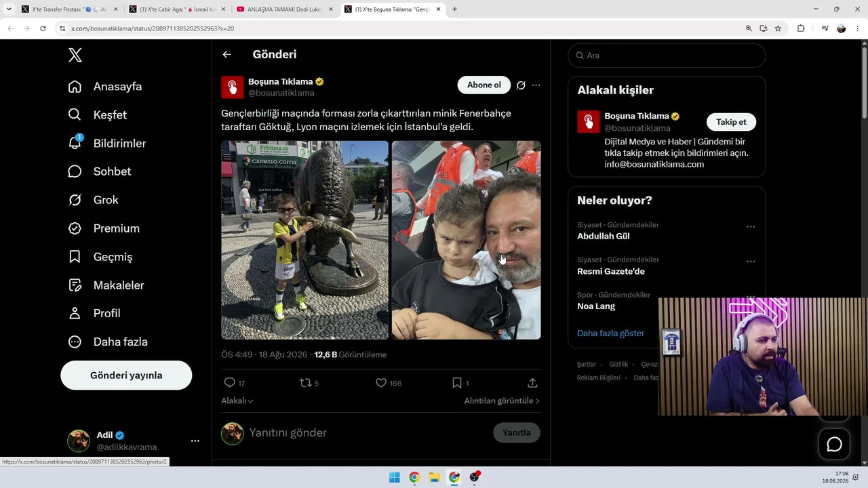Screen dimensions: 868x488
Task: Expand the Alakalı sort dropdown
Action: [237, 401]
